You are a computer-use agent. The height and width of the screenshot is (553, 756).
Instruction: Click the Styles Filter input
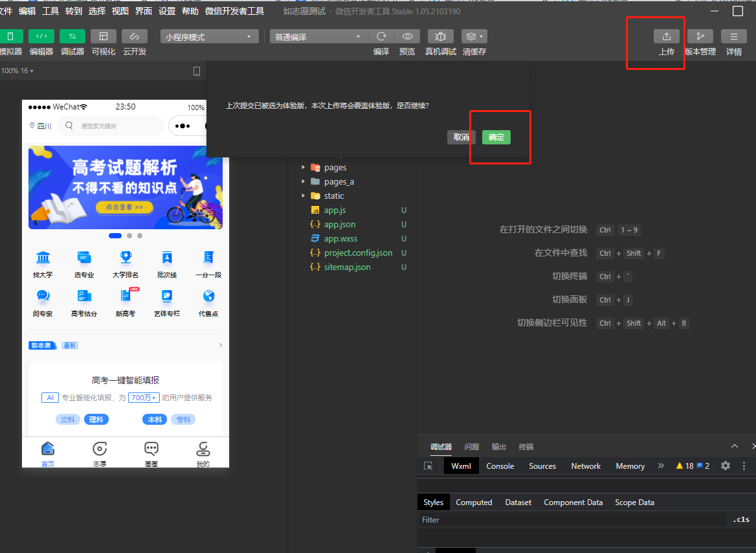coord(572,520)
